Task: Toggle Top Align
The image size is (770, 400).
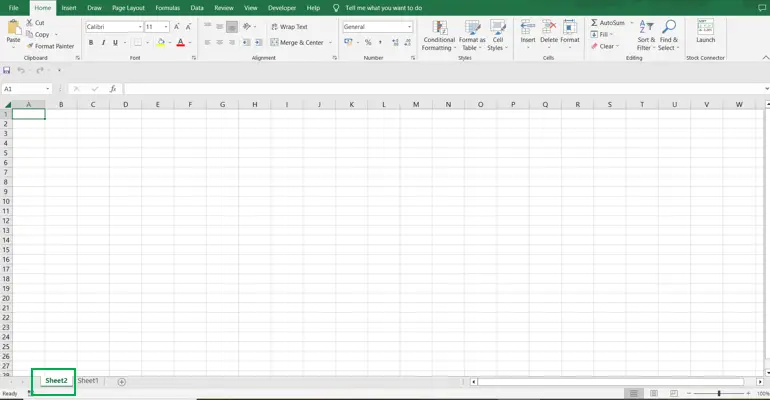Action: pyautogui.click(x=208, y=27)
